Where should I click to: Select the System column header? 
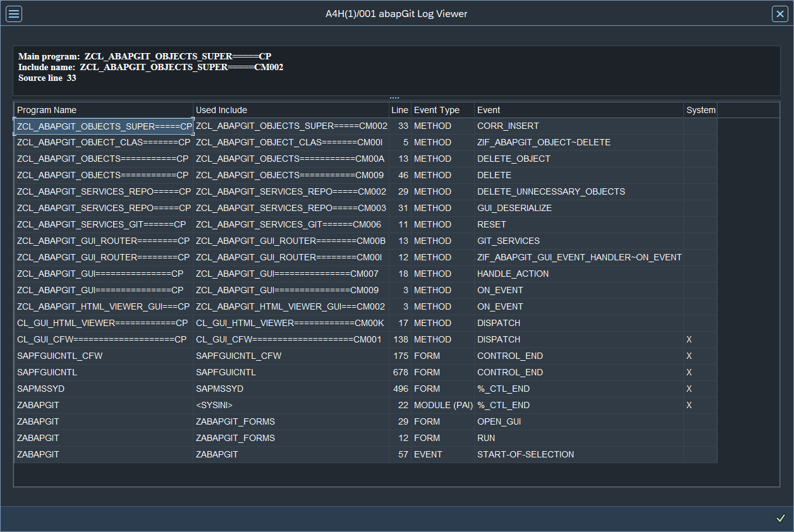pos(700,110)
